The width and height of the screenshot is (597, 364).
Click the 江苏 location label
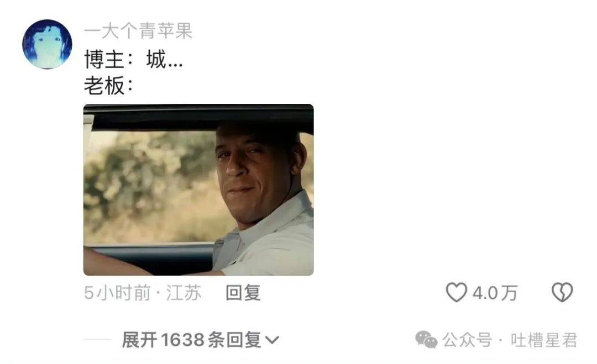coord(184,293)
